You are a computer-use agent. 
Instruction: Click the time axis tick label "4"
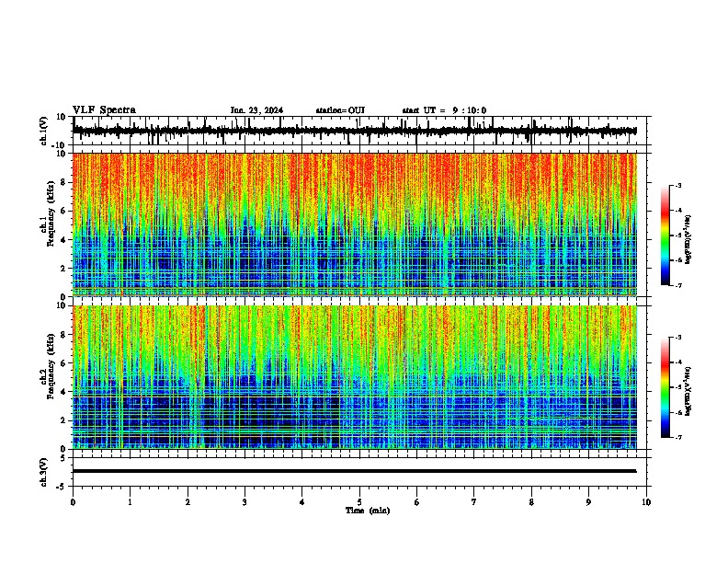302,502
